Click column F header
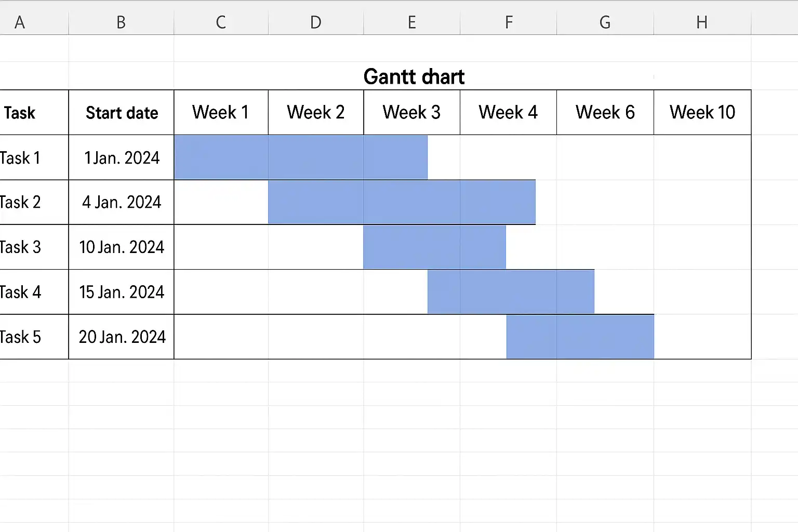 [x=509, y=22]
